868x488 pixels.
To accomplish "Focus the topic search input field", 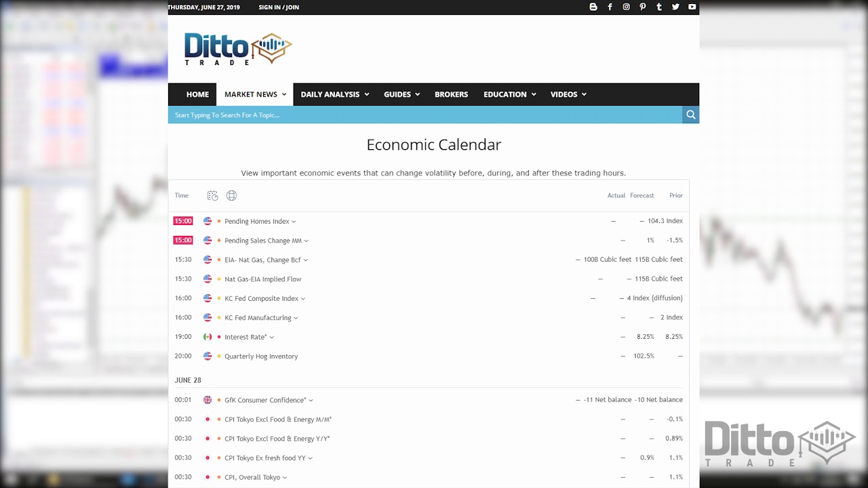I will pyautogui.click(x=425, y=115).
